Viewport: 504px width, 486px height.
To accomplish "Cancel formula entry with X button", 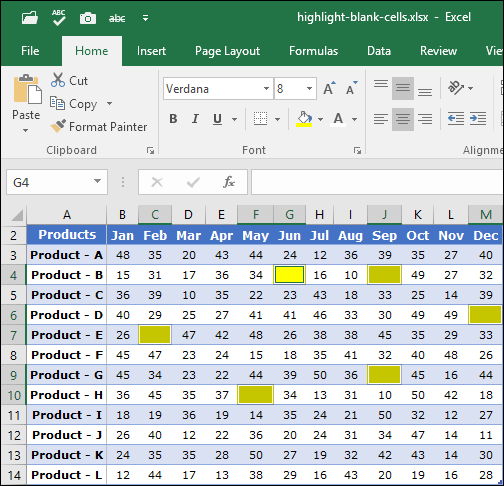I will coord(157,182).
